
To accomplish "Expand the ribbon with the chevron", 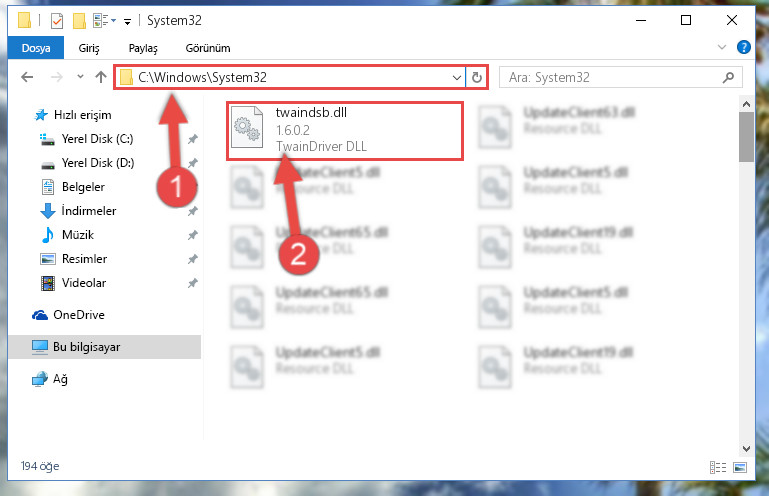I will point(722,47).
